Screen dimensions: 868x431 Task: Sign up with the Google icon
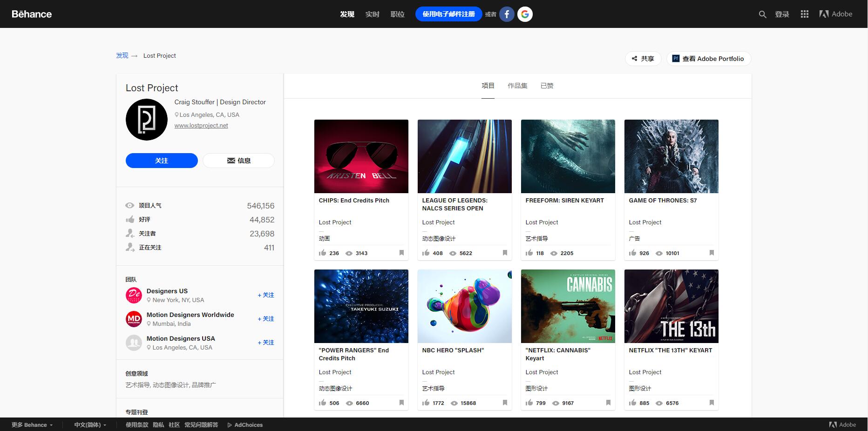pos(525,14)
